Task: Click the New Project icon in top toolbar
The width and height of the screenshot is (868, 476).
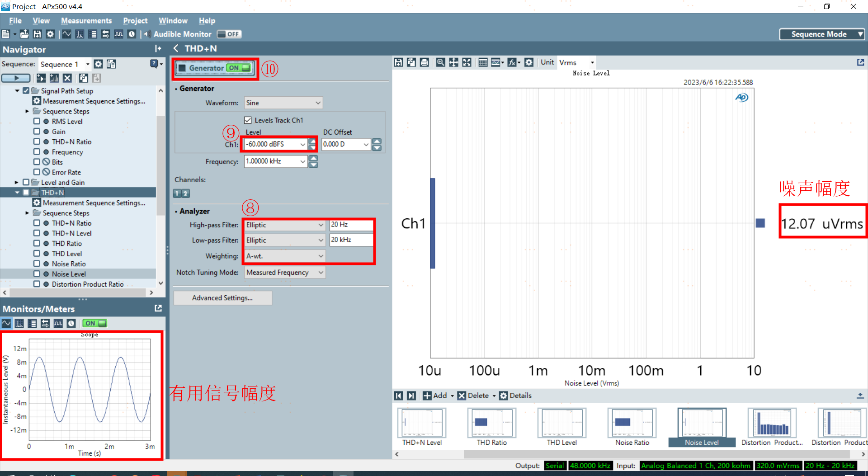Action: point(6,34)
